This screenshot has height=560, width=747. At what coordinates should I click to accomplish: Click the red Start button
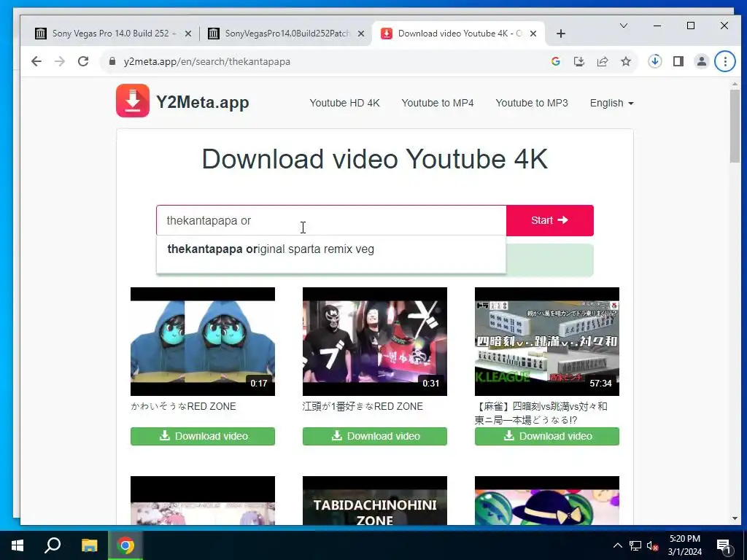pyautogui.click(x=550, y=220)
